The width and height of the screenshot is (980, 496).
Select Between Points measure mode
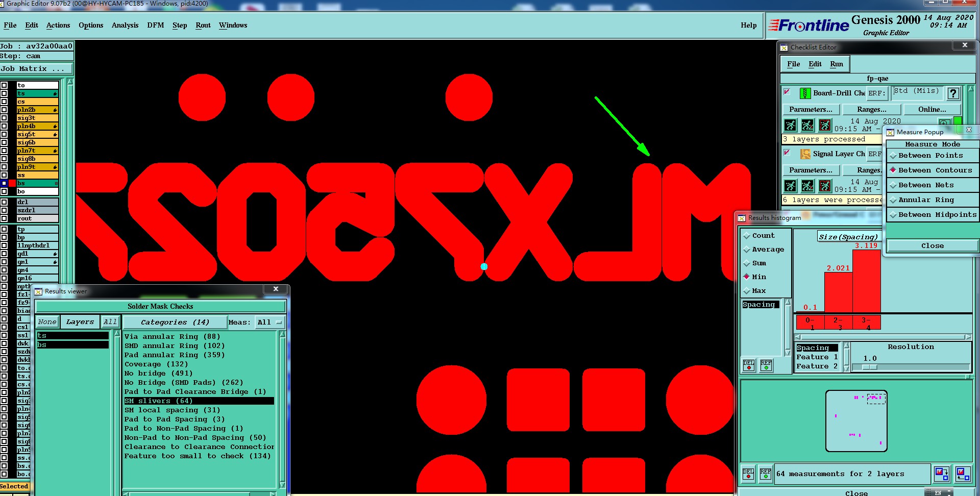(932, 156)
